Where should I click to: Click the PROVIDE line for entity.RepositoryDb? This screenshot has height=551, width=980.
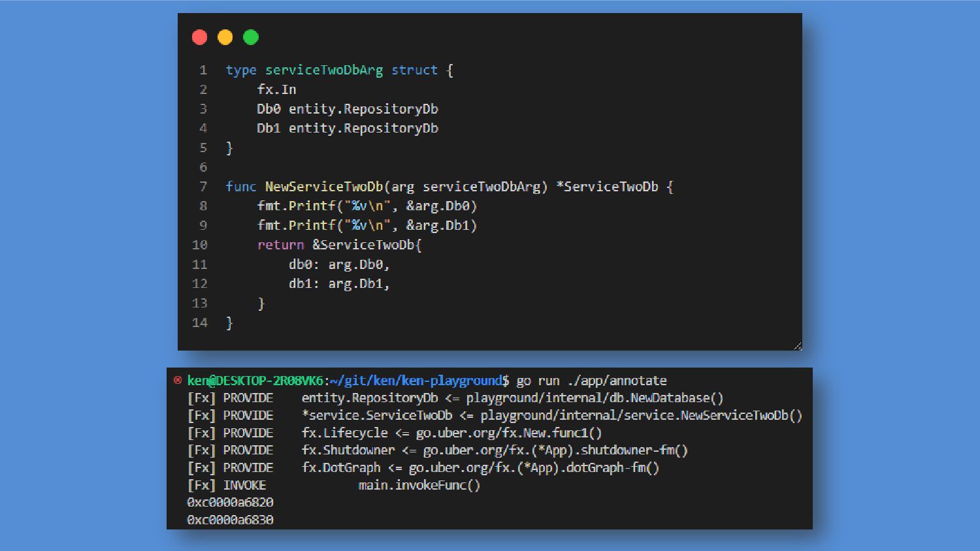tap(455, 398)
